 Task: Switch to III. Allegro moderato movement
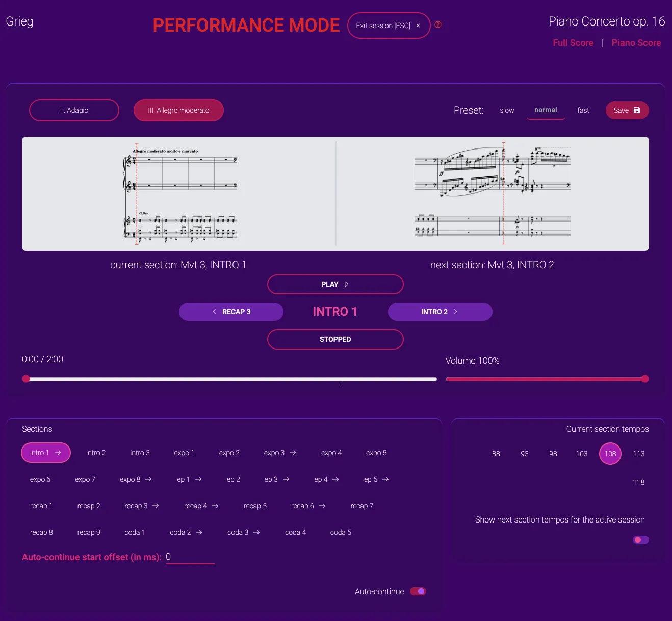[178, 110]
